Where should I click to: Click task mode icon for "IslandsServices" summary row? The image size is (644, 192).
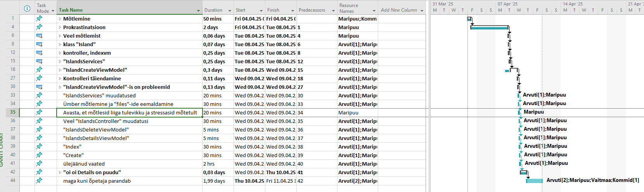pyautogui.click(x=39, y=61)
